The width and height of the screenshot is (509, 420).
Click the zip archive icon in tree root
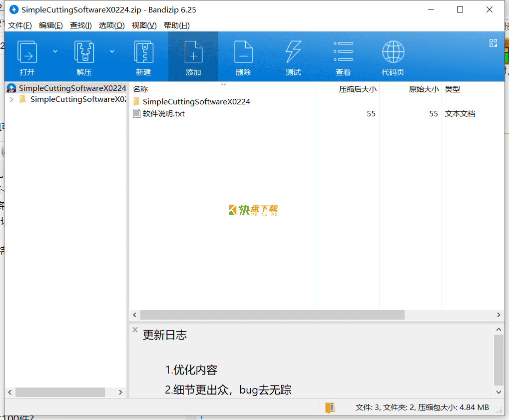tap(11, 88)
